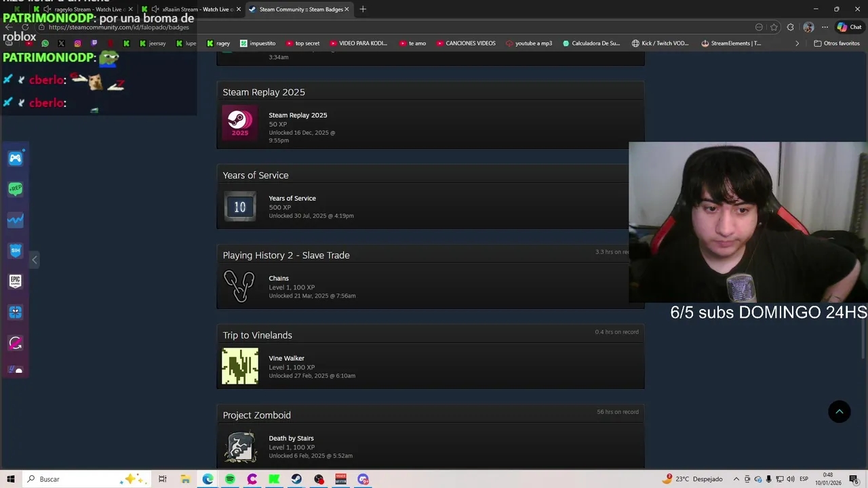Open the 'top secret' bookmark
The image size is (868, 488).
coord(302,43)
